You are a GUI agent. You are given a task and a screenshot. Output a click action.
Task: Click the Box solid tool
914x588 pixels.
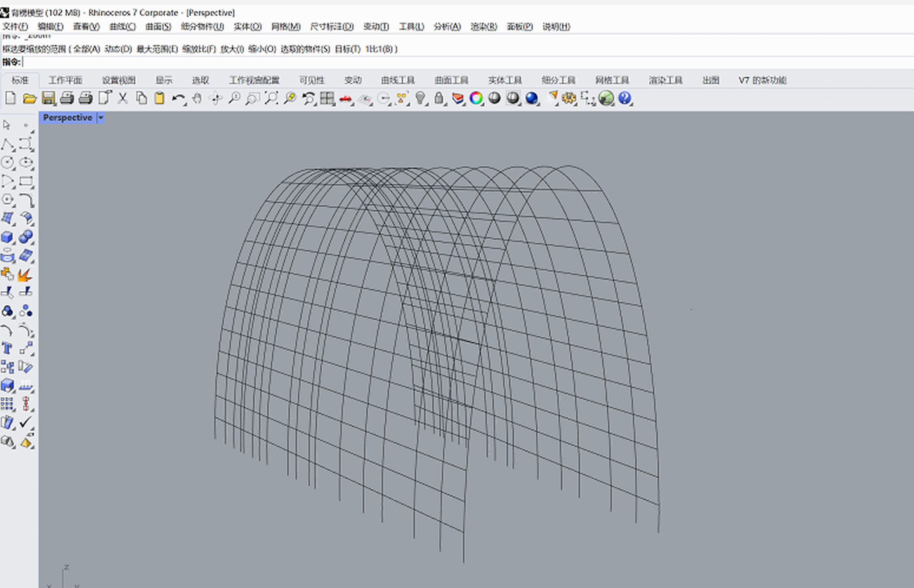click(x=7, y=237)
